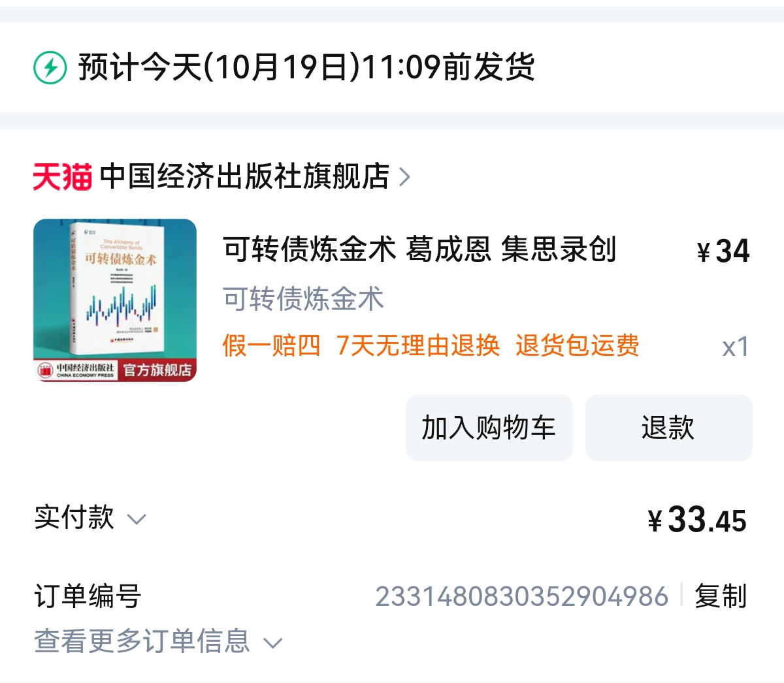784x683 pixels.
Task: Open the 可转债炼金术 book cover thumbnail
Action: click(x=115, y=300)
